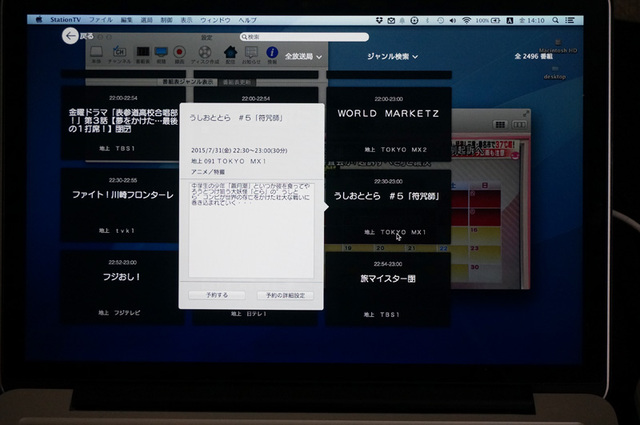
Task: Open the Apple menu
Action: (39, 19)
